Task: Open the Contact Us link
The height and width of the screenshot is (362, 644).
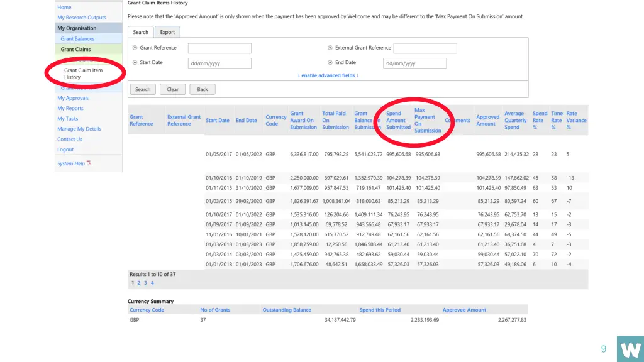Action: (70, 139)
